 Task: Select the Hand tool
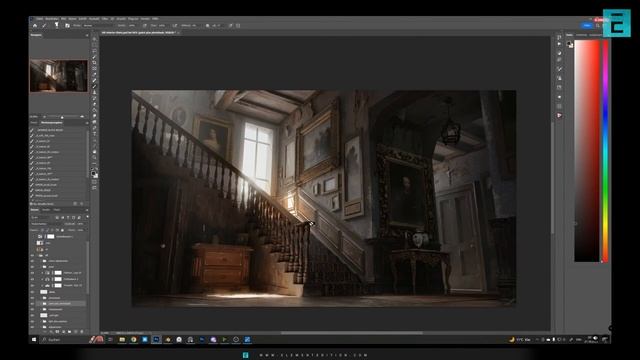(x=94, y=151)
